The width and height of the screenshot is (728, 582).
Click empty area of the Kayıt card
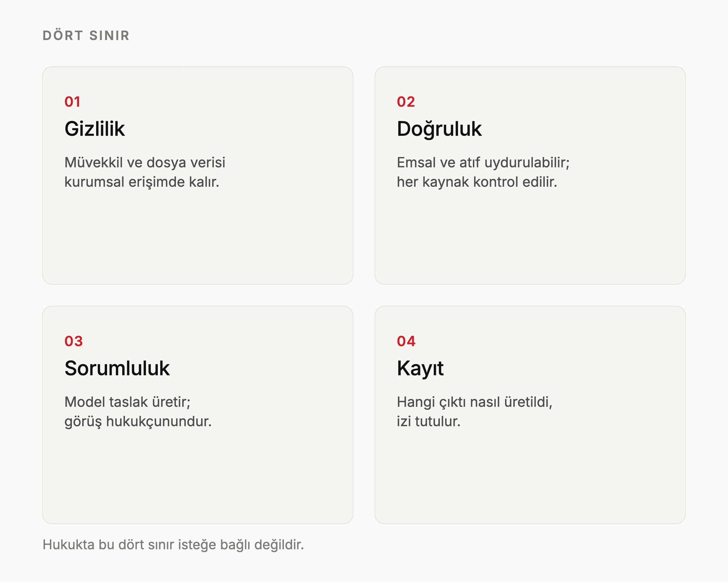click(x=530, y=476)
